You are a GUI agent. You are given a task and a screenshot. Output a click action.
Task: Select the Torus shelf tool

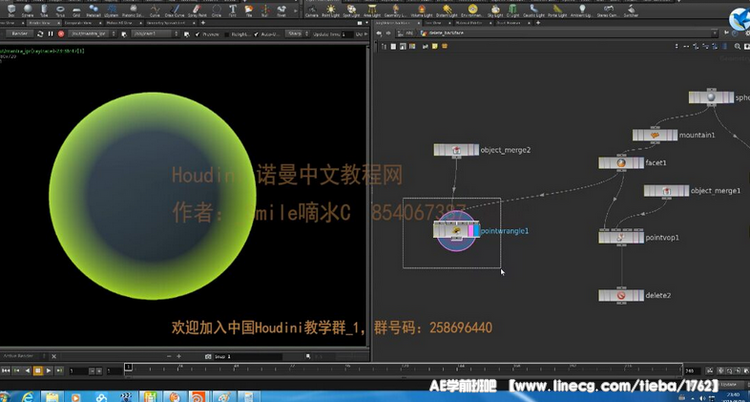[60, 10]
